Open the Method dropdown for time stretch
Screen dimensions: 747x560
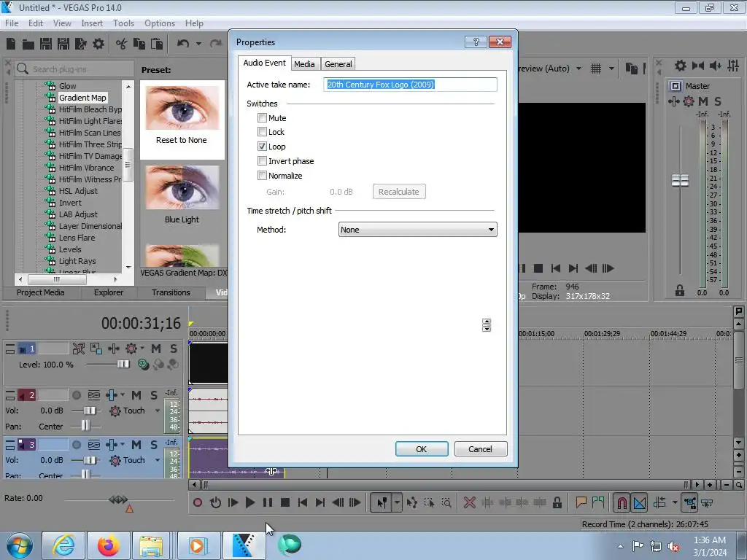(418, 230)
